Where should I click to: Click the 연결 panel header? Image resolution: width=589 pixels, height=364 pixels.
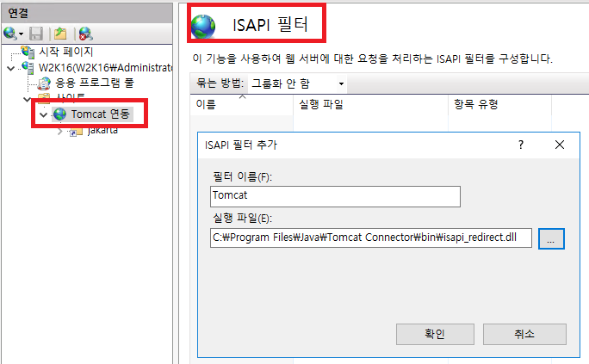click(87, 13)
